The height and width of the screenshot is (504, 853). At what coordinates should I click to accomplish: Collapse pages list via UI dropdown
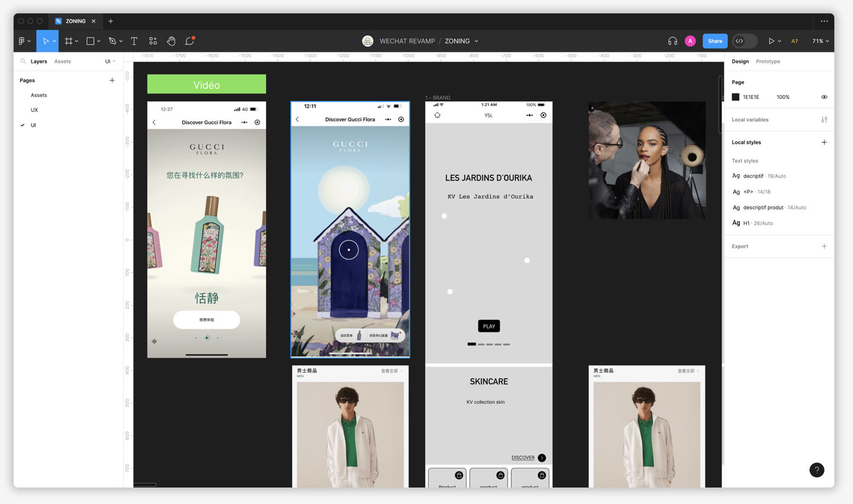[x=110, y=62]
